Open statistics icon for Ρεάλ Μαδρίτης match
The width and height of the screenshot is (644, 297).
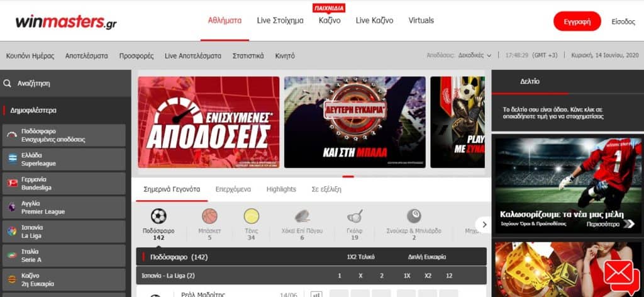(x=316, y=294)
